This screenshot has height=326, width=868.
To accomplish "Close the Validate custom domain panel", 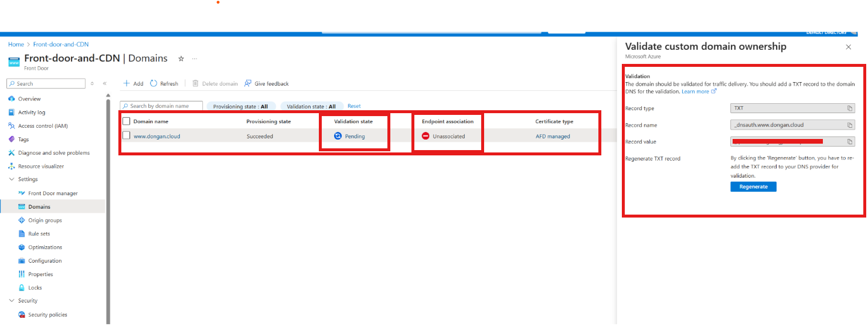I will [849, 46].
